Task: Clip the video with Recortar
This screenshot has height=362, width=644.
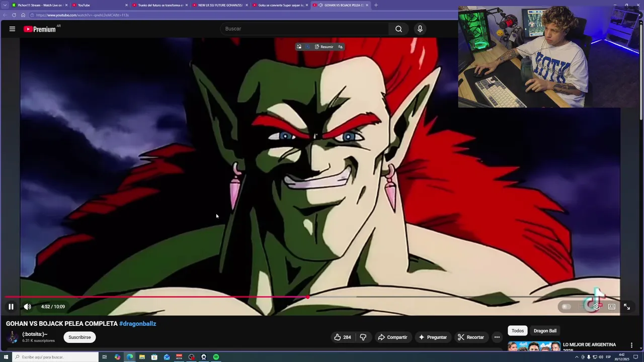Action: [470, 337]
